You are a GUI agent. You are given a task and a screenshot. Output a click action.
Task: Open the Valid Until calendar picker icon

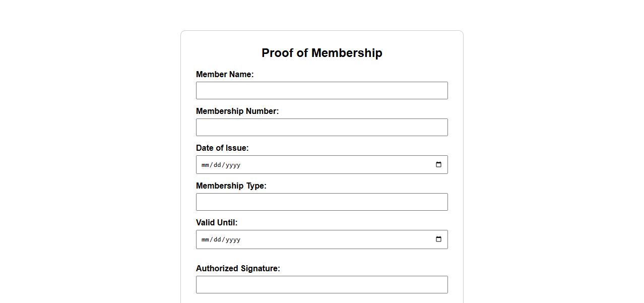438,239
